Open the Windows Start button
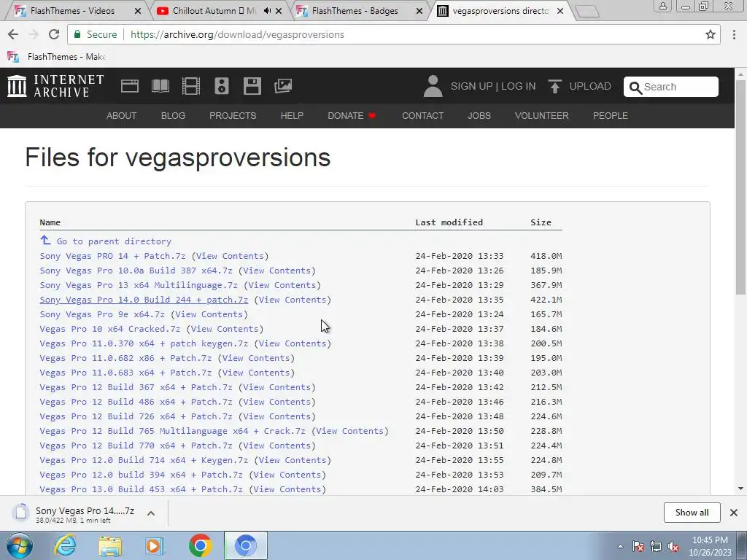The height and width of the screenshot is (560, 747). tap(19, 545)
